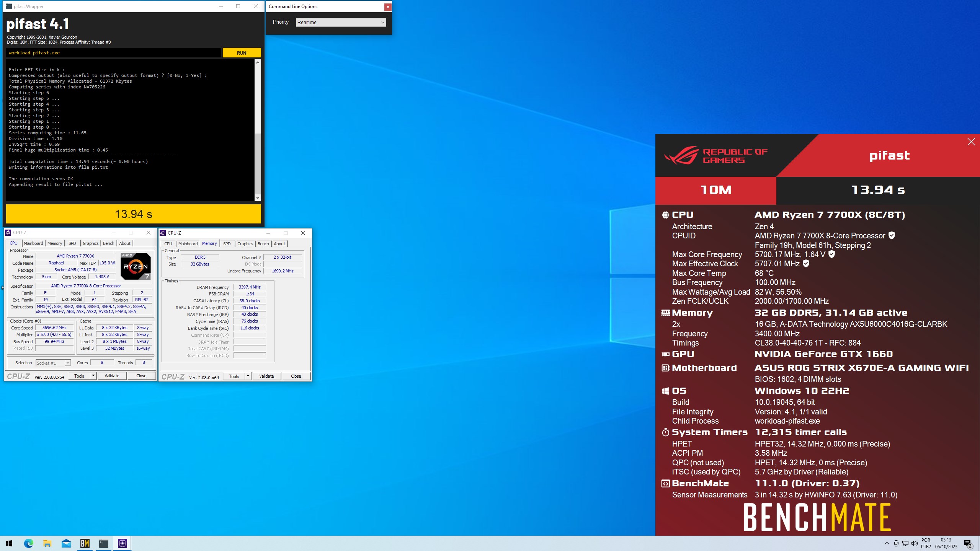This screenshot has width=980, height=551.
Task: Launch Microsoft Edge from taskbar
Action: [x=28, y=543]
